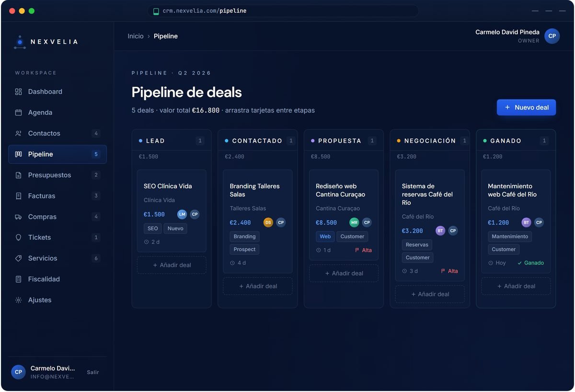575x392 pixels.
Task: Click the Talleres Salas company name
Action: point(248,208)
